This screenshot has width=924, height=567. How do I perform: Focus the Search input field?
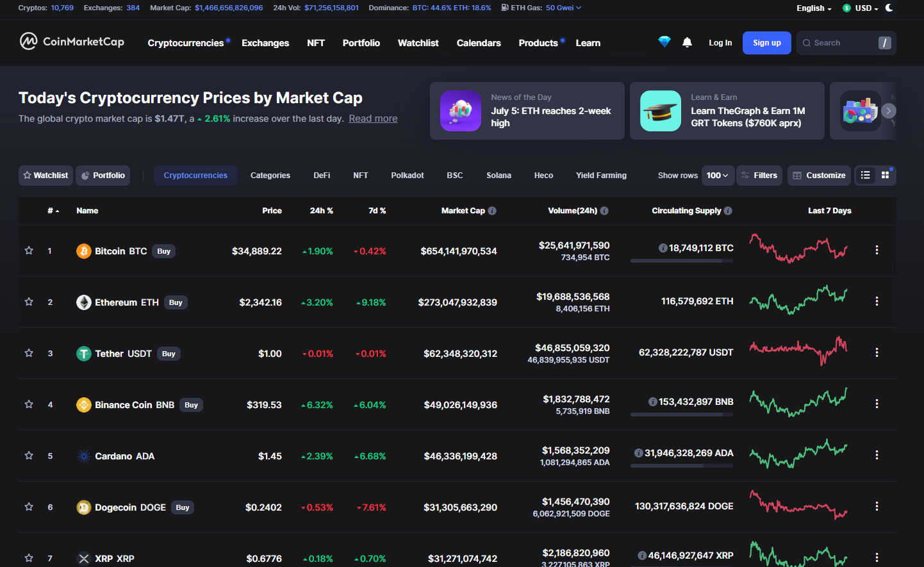coord(846,43)
